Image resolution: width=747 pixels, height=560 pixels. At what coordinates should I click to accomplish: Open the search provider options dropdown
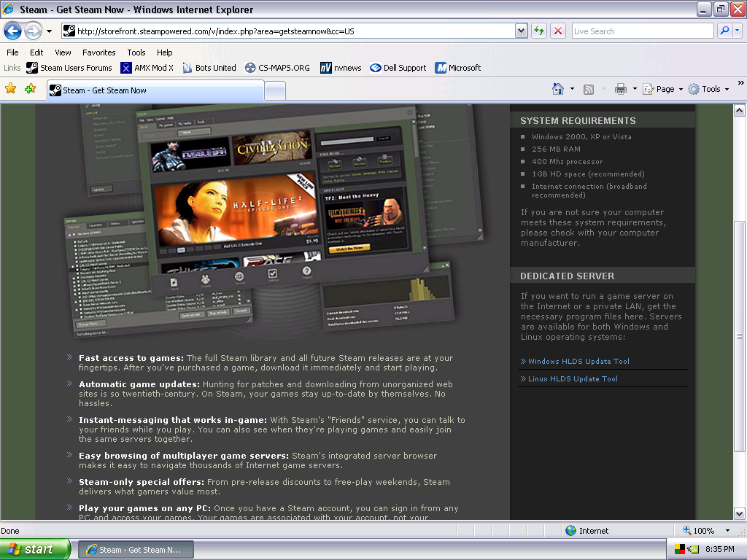click(x=738, y=31)
